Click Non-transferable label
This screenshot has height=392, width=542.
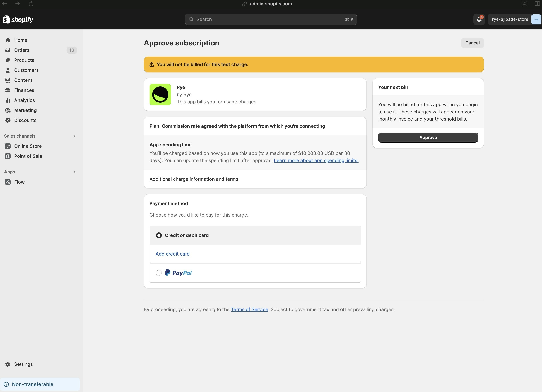33,384
